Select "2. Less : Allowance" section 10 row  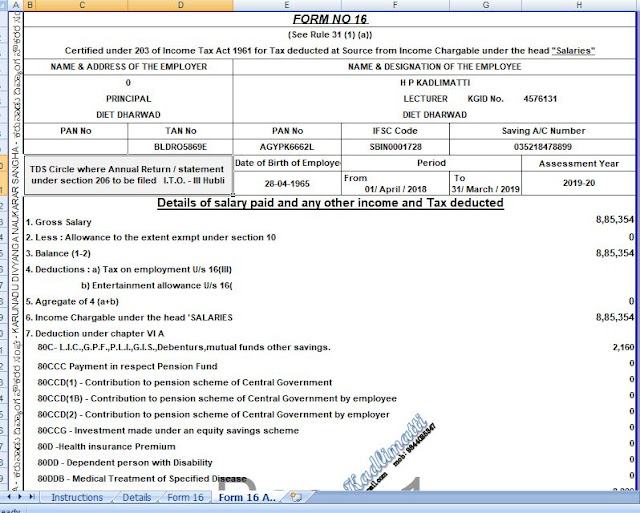pyautogui.click(x=151, y=238)
